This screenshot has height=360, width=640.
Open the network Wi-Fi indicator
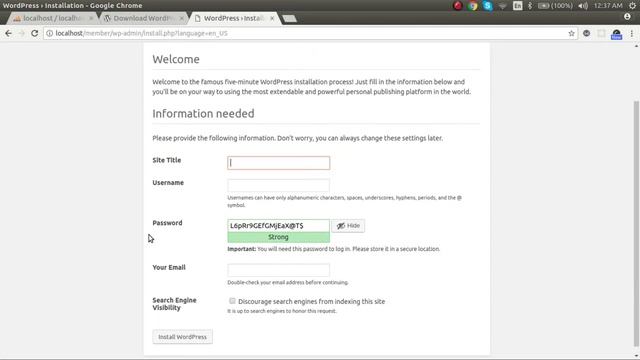502,6
